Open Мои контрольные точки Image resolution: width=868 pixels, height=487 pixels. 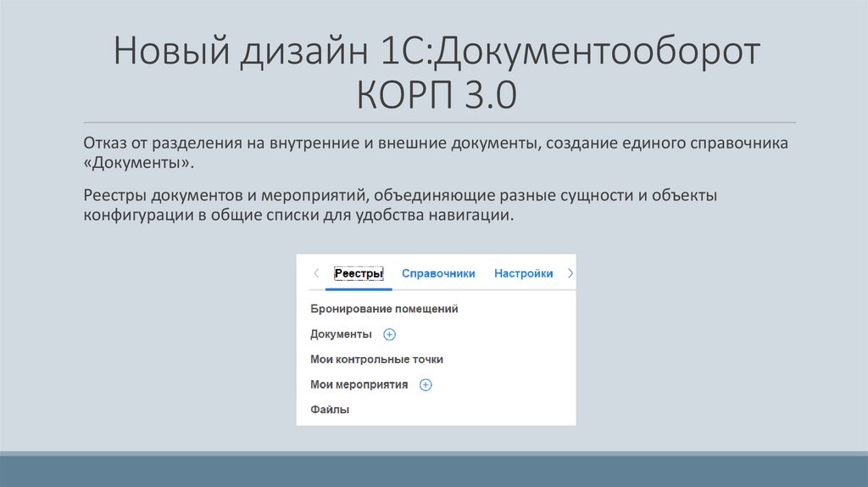tap(376, 360)
